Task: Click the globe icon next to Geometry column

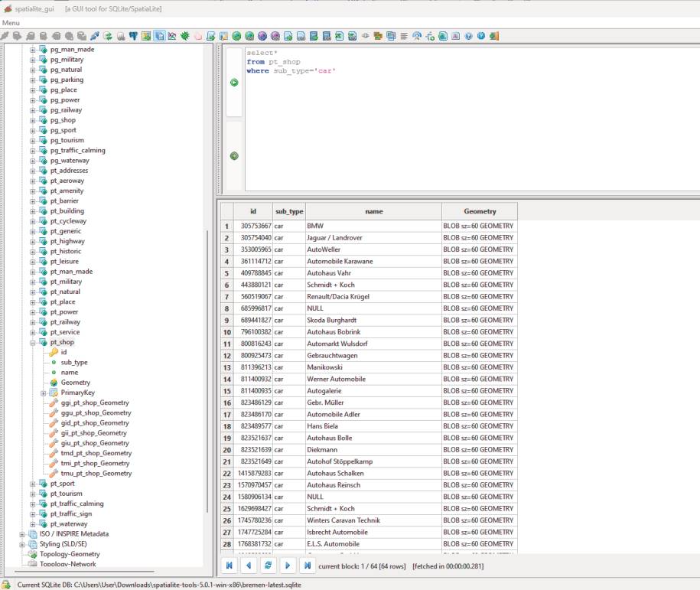Action: click(54, 383)
